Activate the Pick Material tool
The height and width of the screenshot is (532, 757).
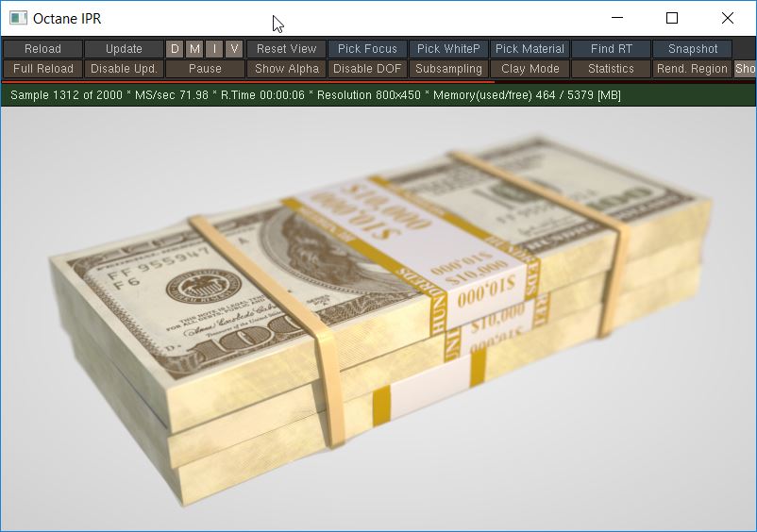click(530, 49)
